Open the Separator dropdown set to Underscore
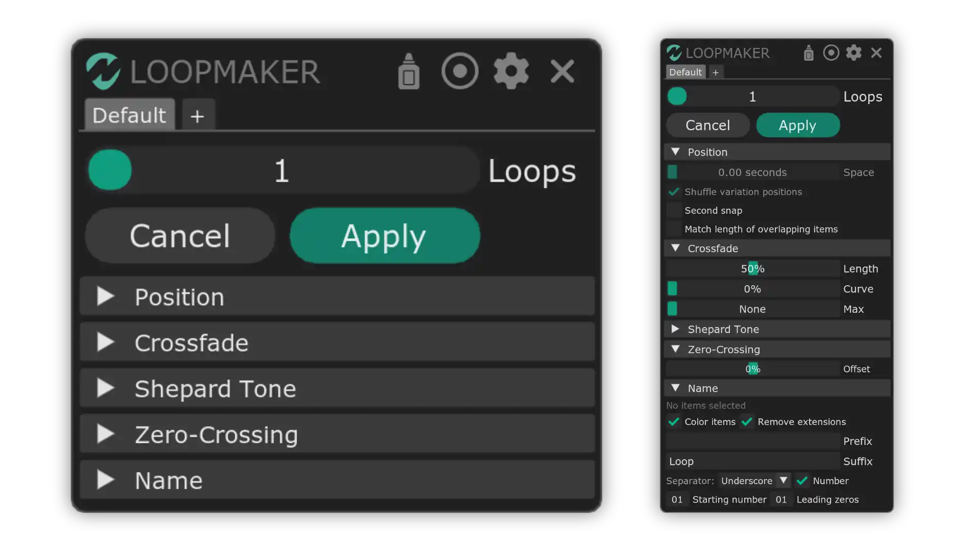This screenshot has width=980, height=551. pyautogui.click(x=754, y=481)
